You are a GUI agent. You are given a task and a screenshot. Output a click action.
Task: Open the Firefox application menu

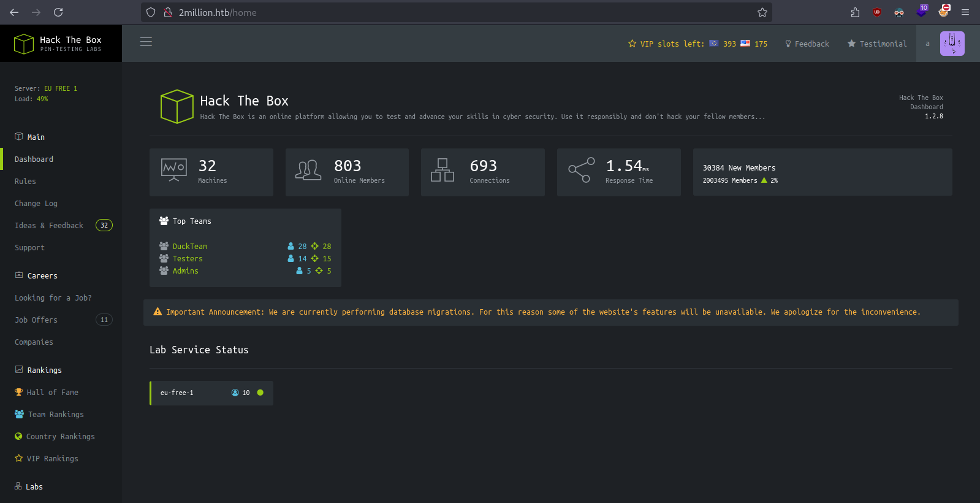tap(965, 12)
